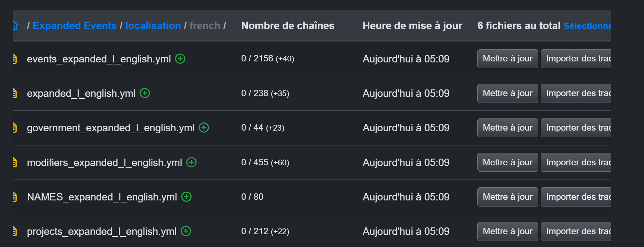Click the plus icon next to NAMES_expanded_l_english.yml

coord(186,197)
